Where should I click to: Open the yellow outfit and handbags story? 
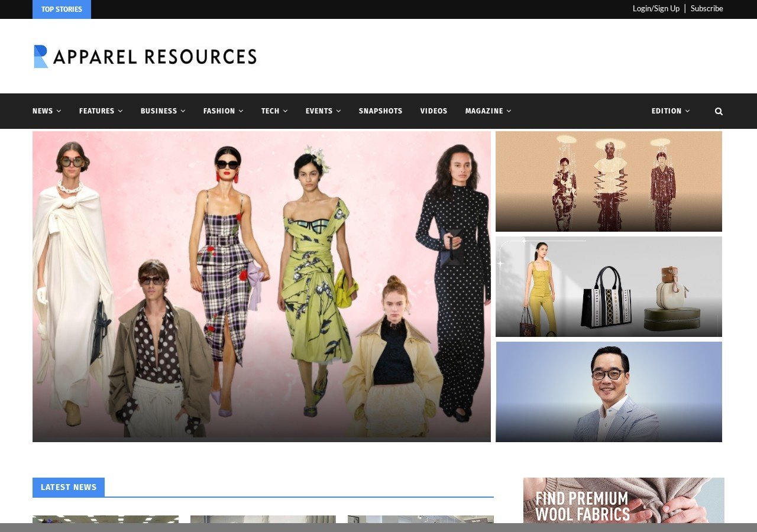609,286
